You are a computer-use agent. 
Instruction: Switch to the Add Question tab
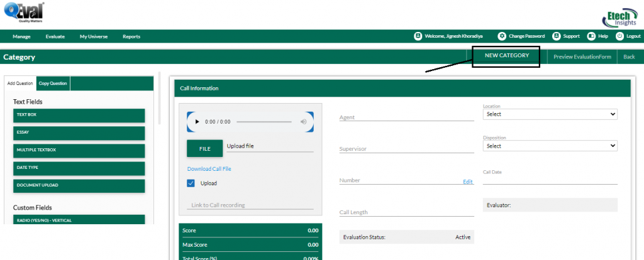[20, 84]
